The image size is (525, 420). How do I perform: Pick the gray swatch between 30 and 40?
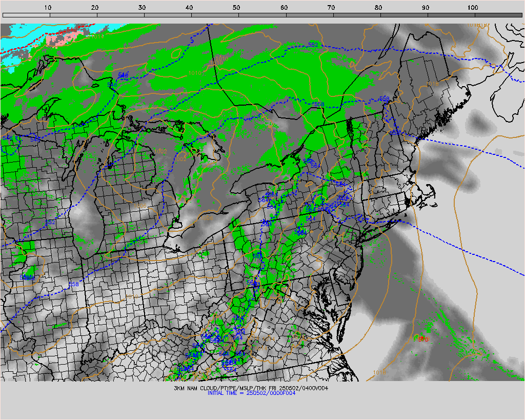tap(168, 15)
